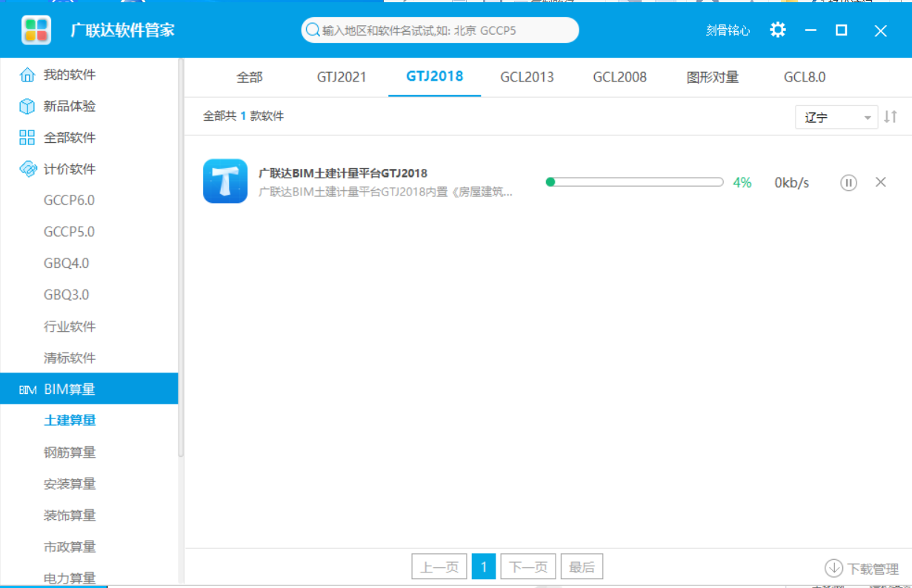This screenshot has height=588, width=912.
Task: Minimize the 广联达软件管家 window
Action: click(x=811, y=30)
